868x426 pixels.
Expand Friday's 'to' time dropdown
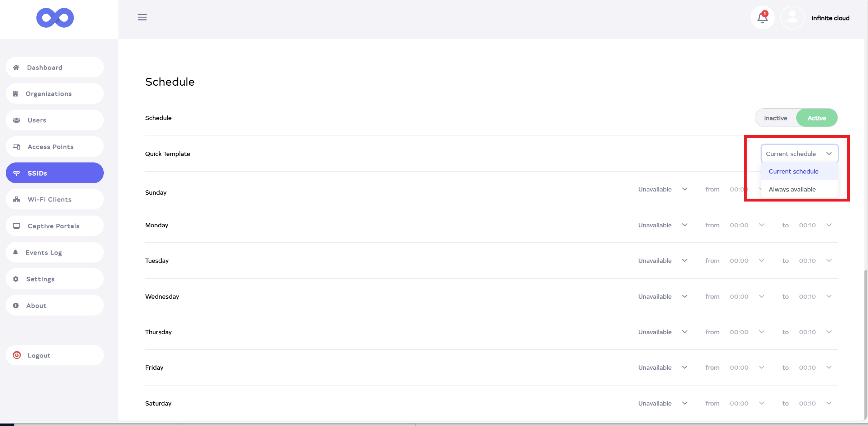click(816, 368)
